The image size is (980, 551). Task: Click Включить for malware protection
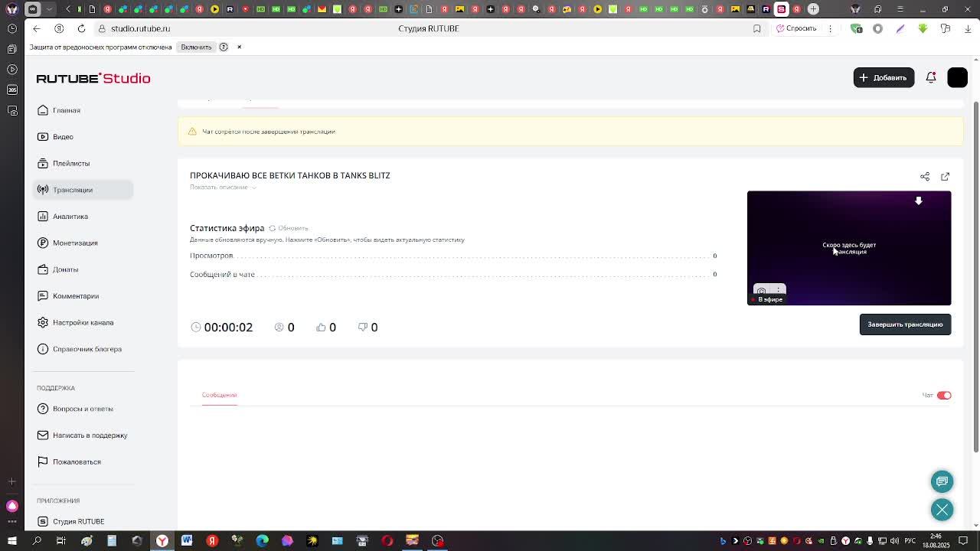click(x=196, y=47)
